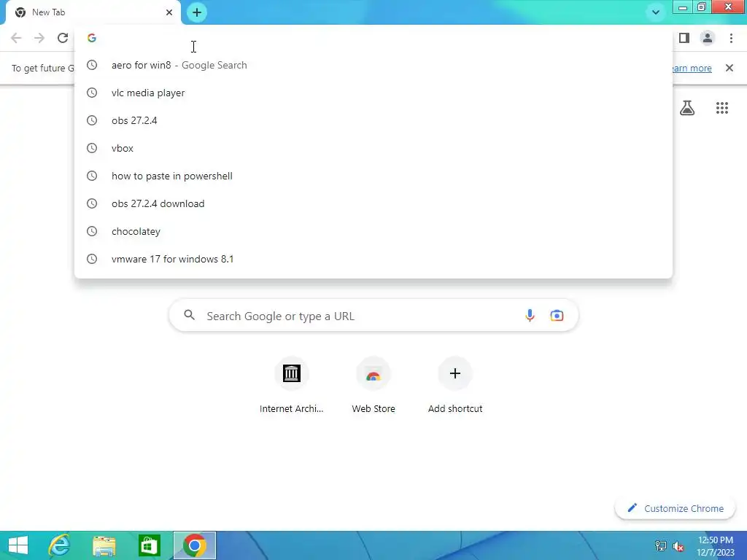Restore down the Chrome window
The image size is (747, 560).
point(702,7)
